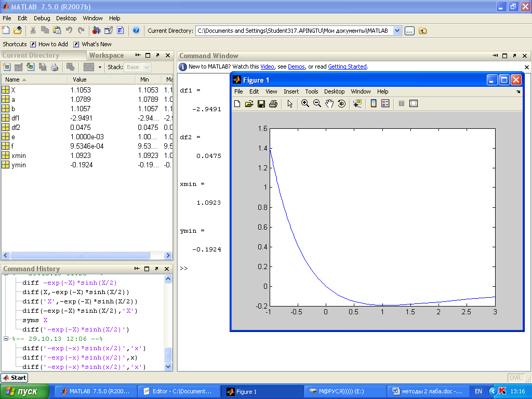Open Desktop menu in MATLAB menu bar
Viewport: 532px width, 399px height.
(x=66, y=18)
